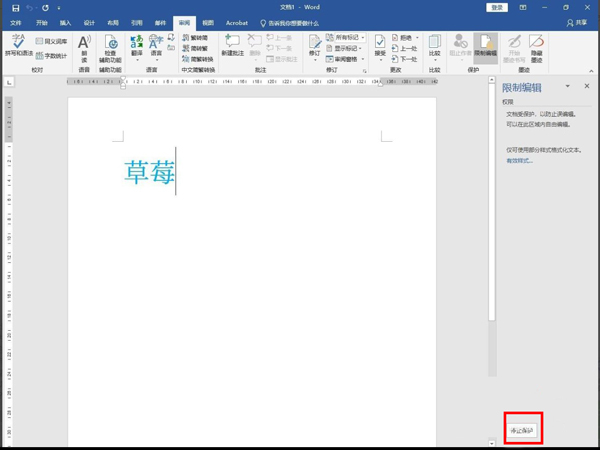Image resolution: width=600 pixels, height=450 pixels.
Task: Click the 新建批注 new comment icon
Action: [x=232, y=46]
